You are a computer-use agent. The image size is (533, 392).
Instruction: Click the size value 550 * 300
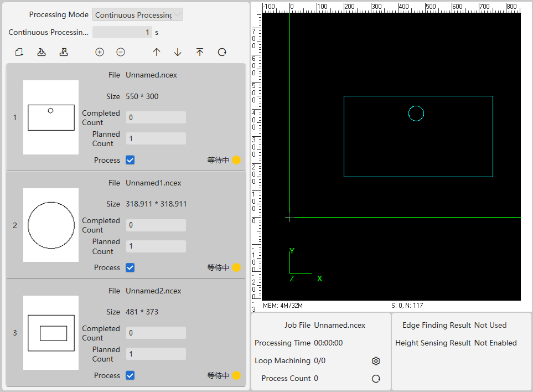pos(142,96)
